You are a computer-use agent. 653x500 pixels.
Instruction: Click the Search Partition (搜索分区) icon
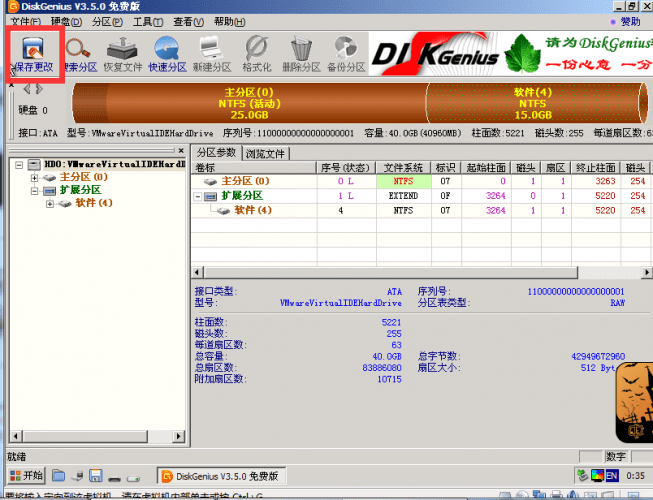click(80, 55)
